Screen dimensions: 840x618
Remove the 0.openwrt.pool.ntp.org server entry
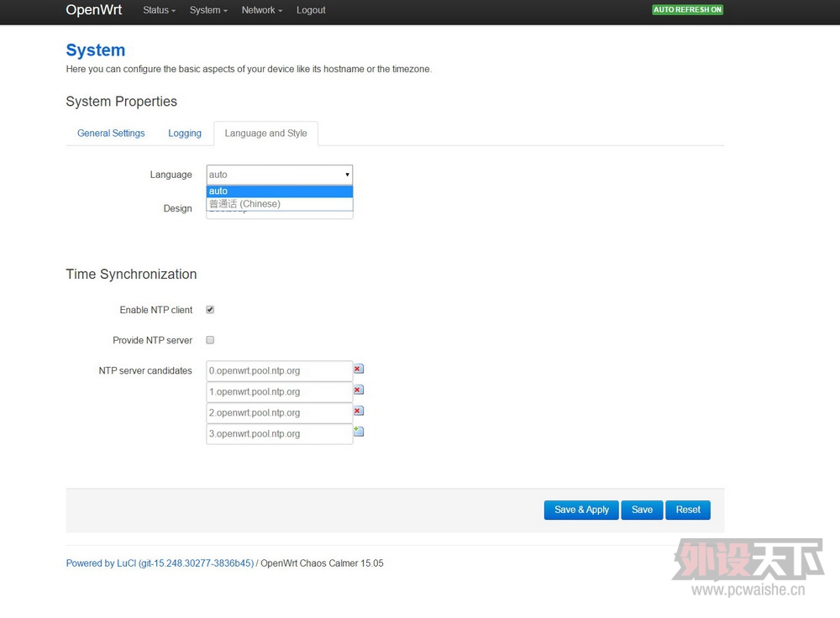coord(359,369)
